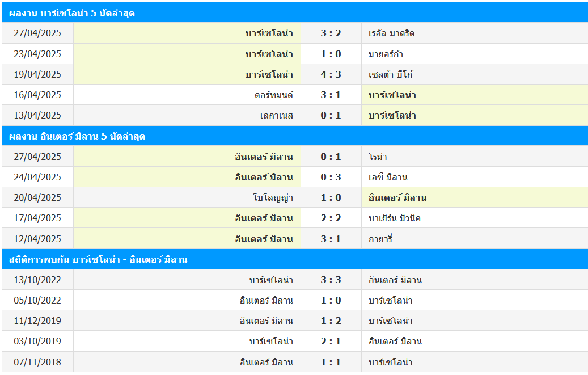Click header ผลงาน อินเตอร์ มิลาน 5 นัดล่าสุด

[x=77, y=136]
